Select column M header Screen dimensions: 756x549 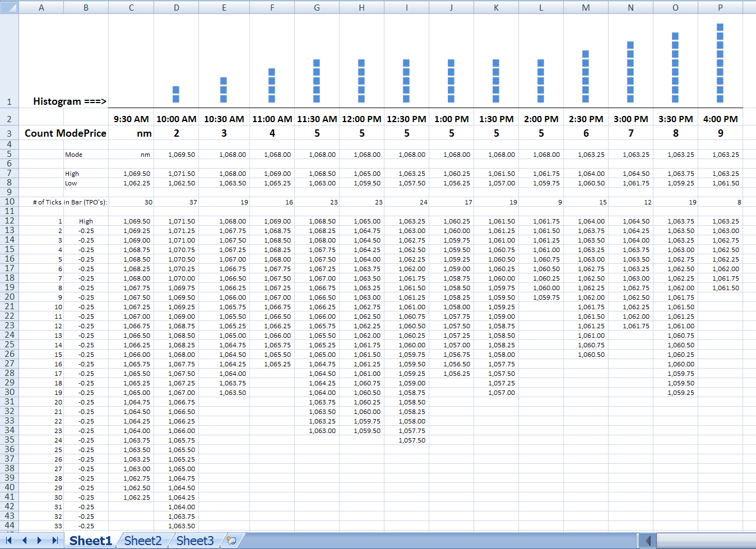pos(586,7)
